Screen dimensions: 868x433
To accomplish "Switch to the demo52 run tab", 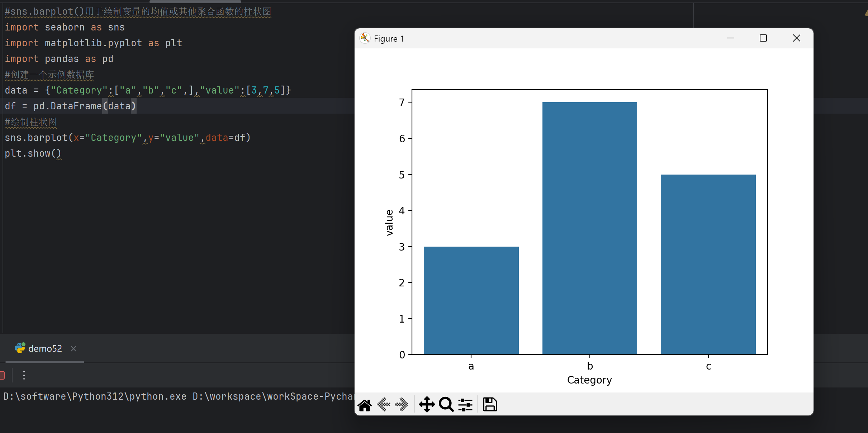I will [45, 348].
